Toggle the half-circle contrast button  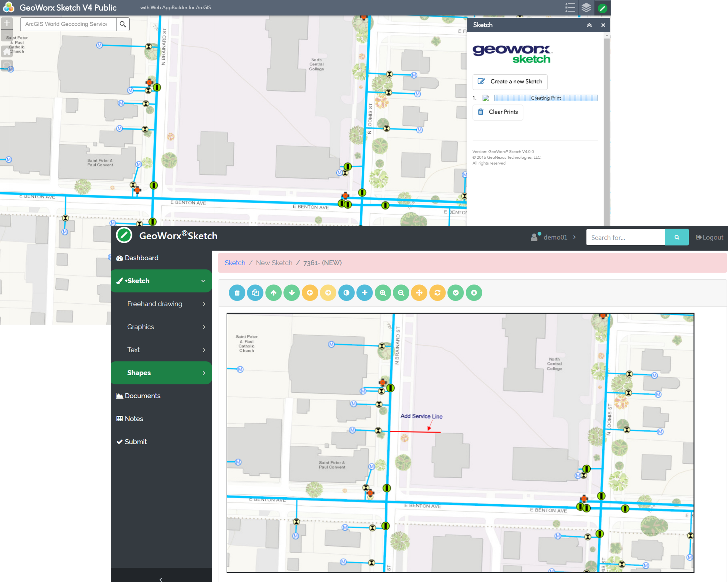pyautogui.click(x=347, y=292)
